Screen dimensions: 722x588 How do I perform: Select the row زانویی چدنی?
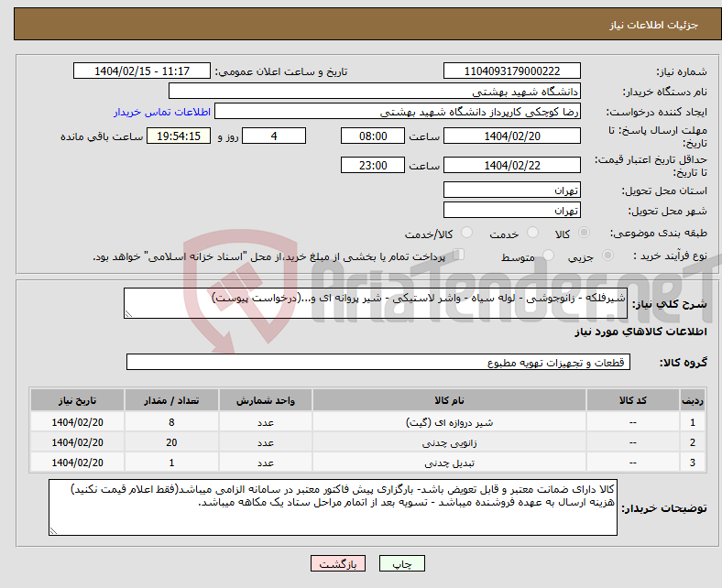[x=368, y=442]
